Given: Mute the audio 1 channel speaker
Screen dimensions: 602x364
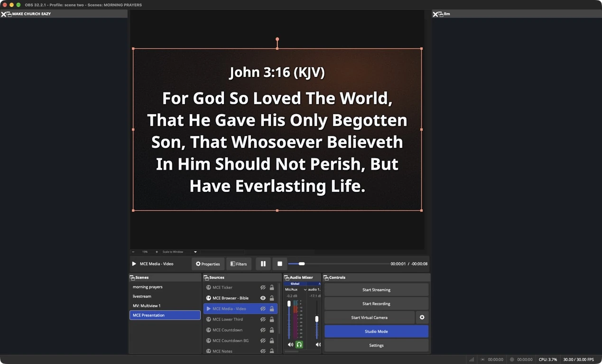Looking at the screenshot, I should (x=318, y=345).
